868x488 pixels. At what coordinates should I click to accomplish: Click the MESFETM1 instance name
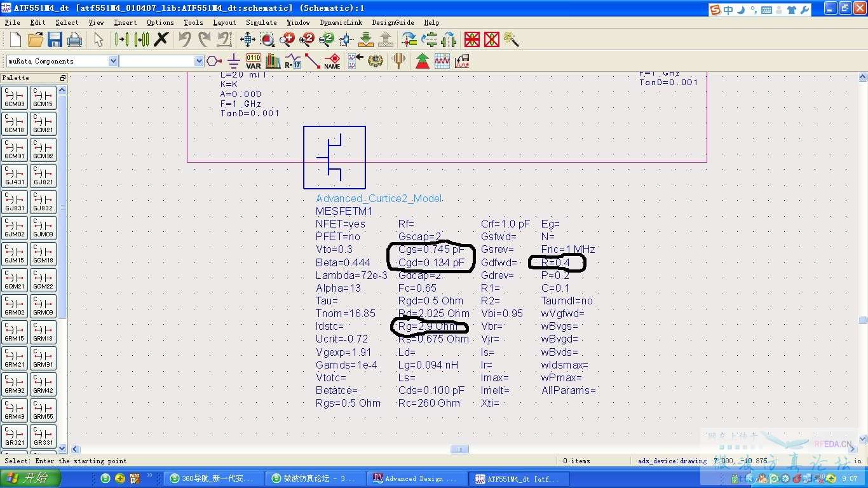point(344,211)
